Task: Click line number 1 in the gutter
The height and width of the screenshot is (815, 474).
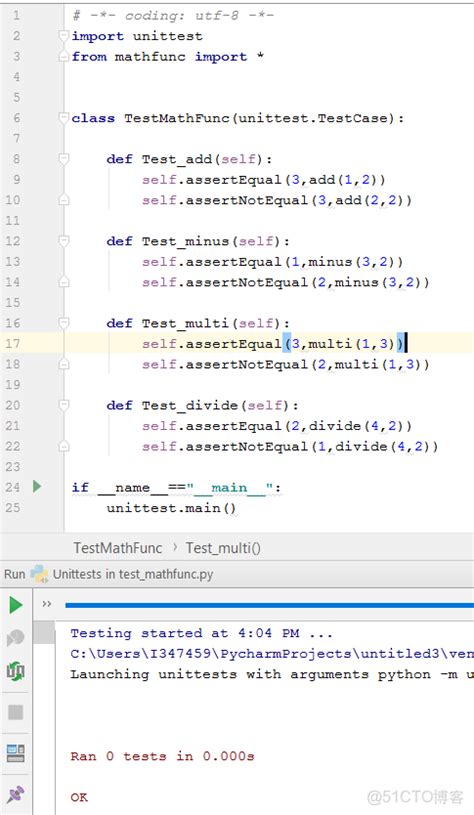Action: tap(16, 15)
